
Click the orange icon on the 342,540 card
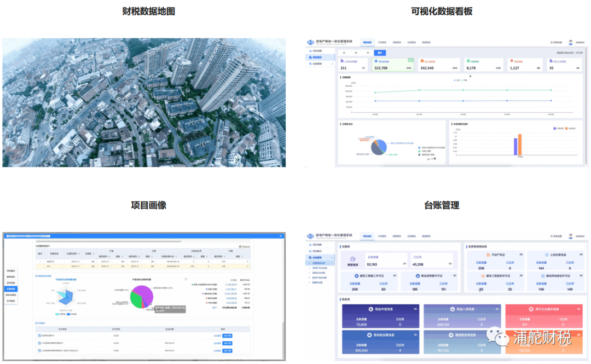coord(422,61)
